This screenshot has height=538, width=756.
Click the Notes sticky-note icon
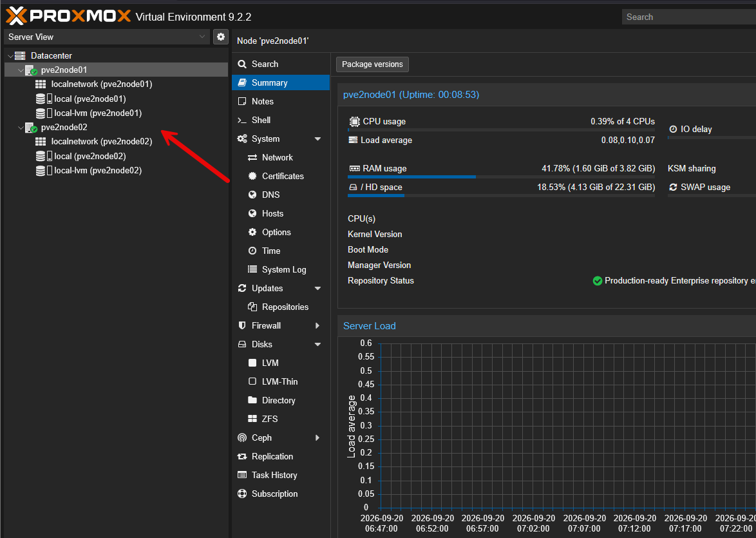pos(242,101)
